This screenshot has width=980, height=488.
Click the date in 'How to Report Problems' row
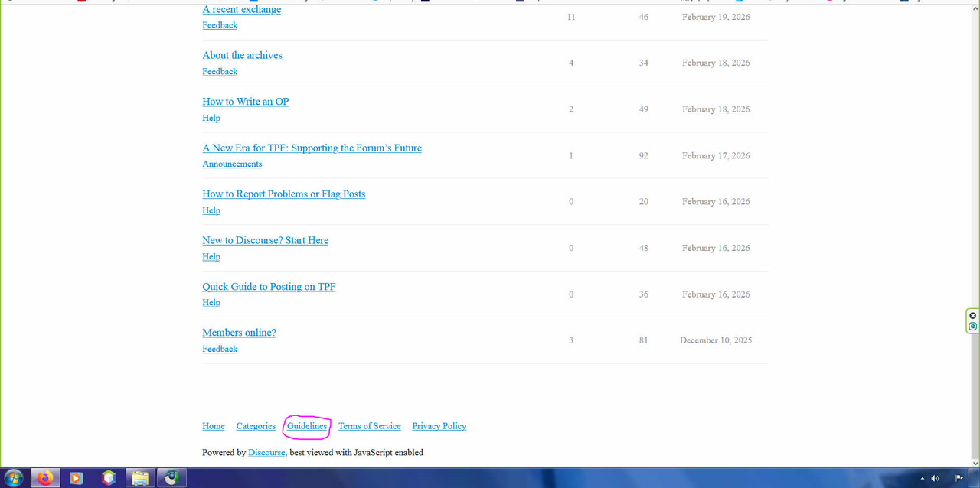click(x=716, y=202)
